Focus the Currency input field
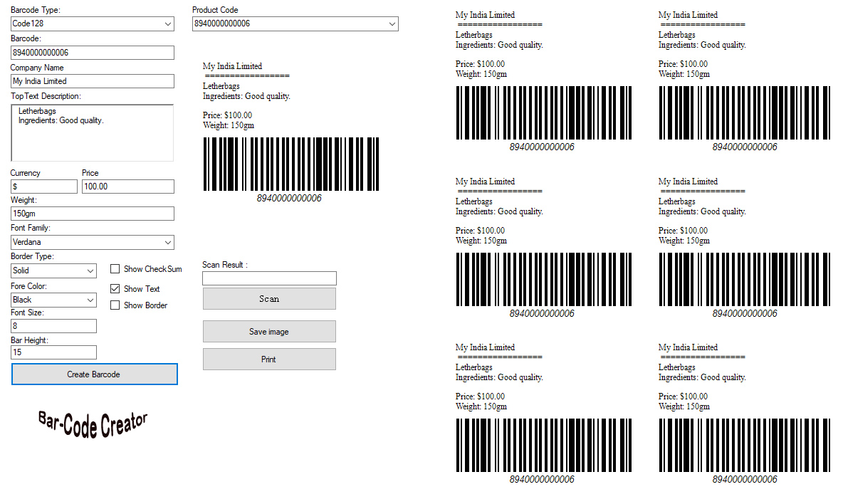843x504 pixels. pos(44,187)
